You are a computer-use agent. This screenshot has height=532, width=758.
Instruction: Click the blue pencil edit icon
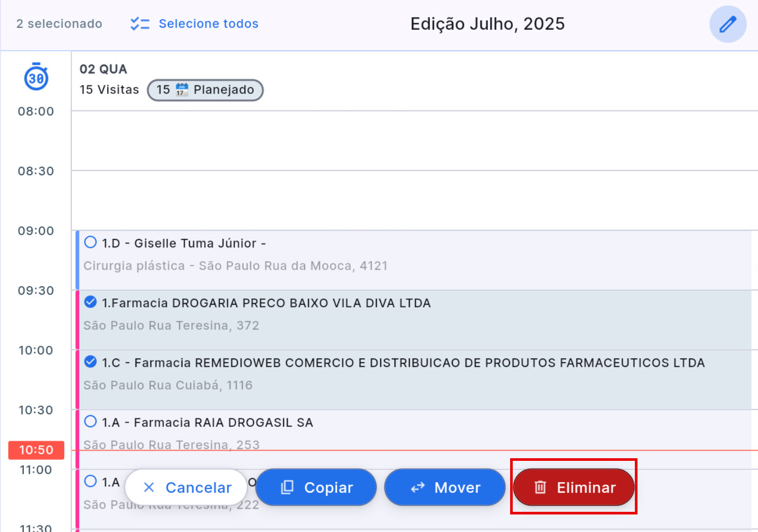click(728, 24)
